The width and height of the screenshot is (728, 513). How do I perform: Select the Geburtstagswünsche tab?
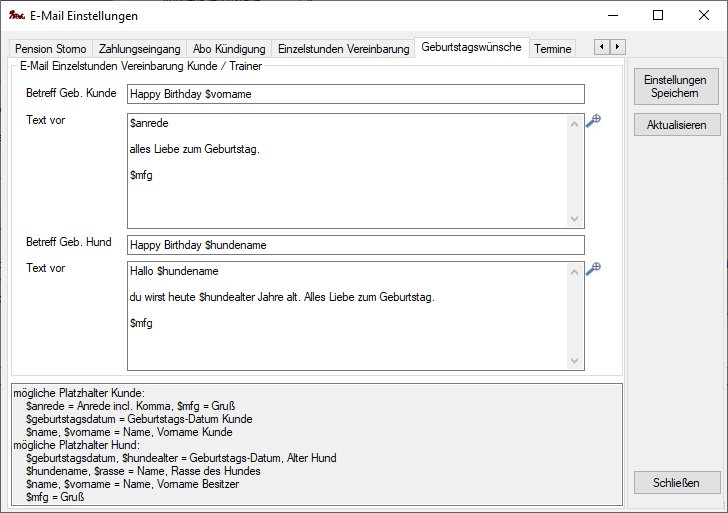[x=471, y=47]
